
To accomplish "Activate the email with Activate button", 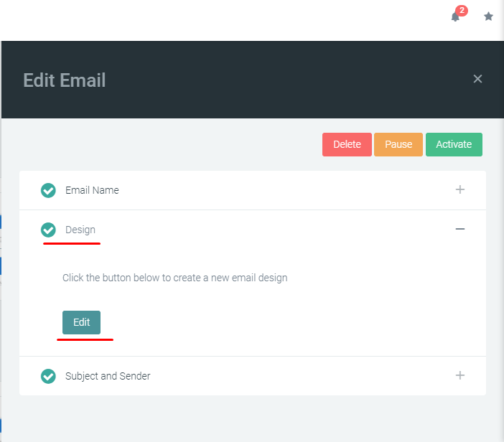I will coord(454,144).
